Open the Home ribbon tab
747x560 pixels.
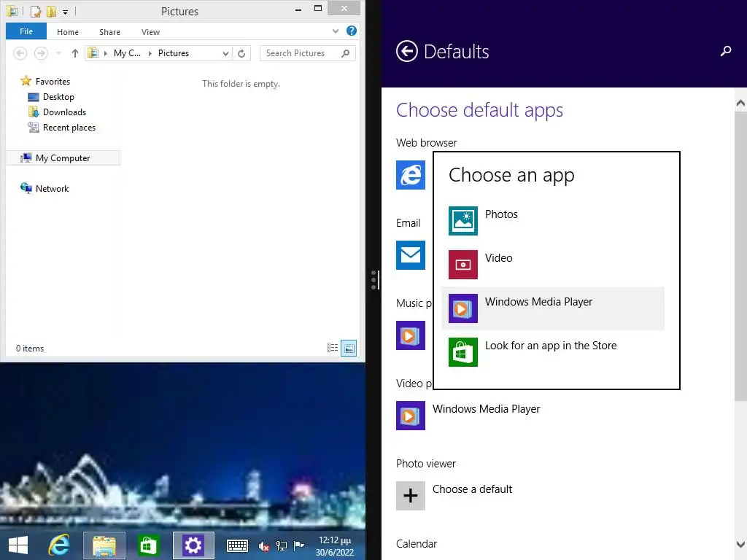tap(68, 32)
